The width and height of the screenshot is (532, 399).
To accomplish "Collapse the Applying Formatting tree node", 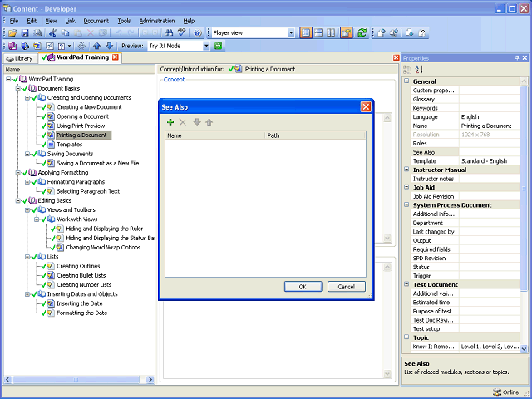I will point(17,173).
